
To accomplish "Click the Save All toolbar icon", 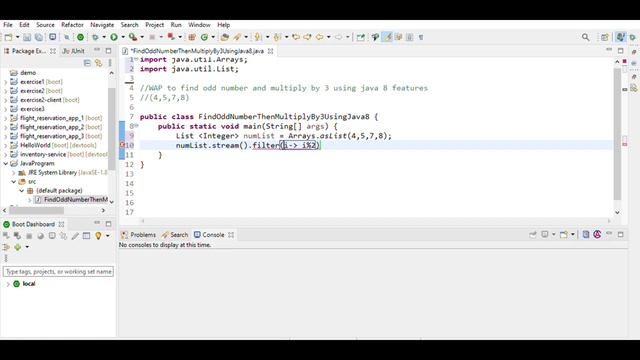I will (x=39, y=37).
